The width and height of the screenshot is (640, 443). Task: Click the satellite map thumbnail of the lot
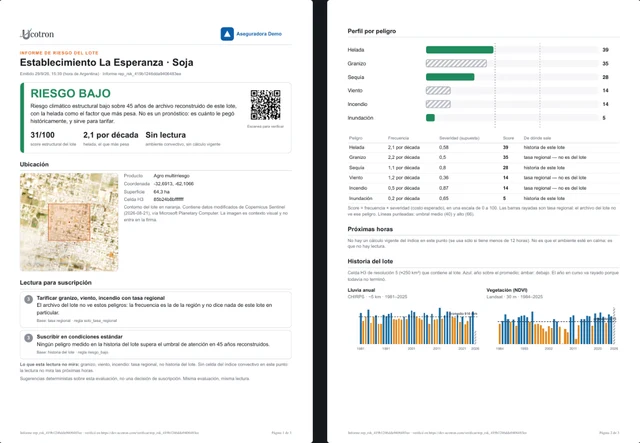(x=69, y=222)
